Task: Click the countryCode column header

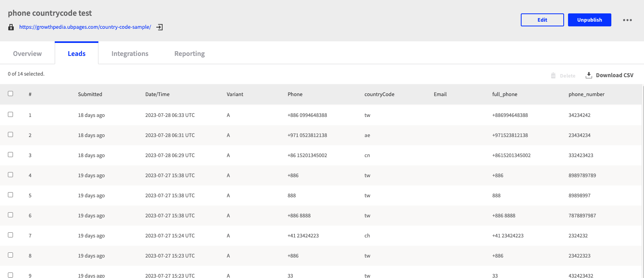Action: tap(379, 95)
